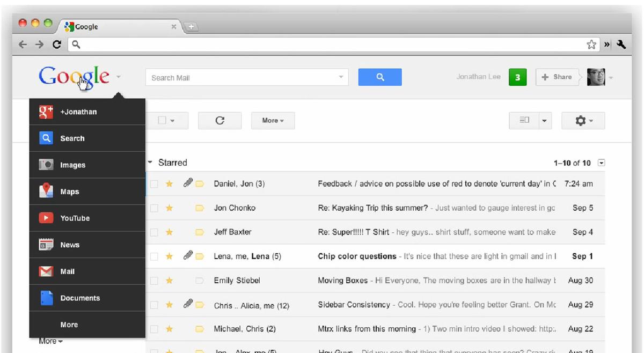Click Jonathan Lee's profile photo

[x=596, y=77]
